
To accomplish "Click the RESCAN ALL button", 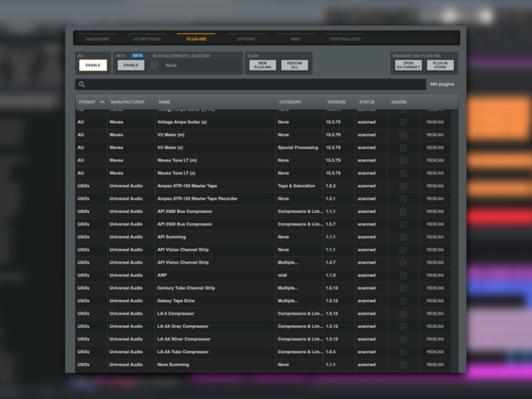I will click(295, 65).
